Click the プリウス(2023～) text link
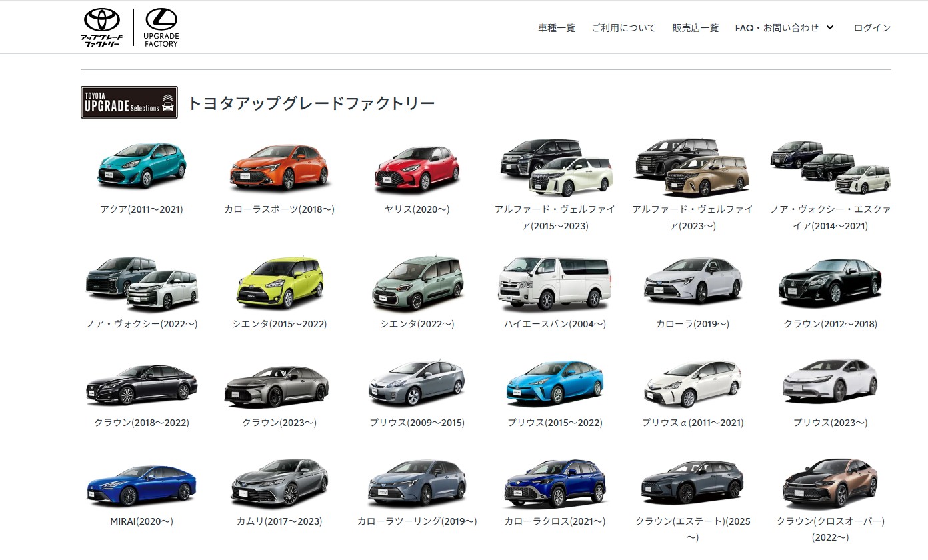928x560 pixels. tap(831, 423)
